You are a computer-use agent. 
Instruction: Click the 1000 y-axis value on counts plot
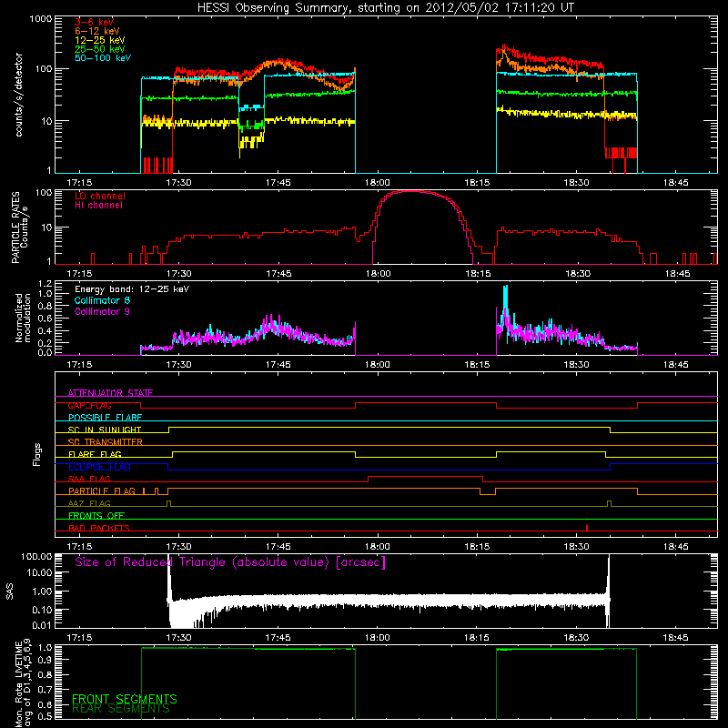pos(40,19)
